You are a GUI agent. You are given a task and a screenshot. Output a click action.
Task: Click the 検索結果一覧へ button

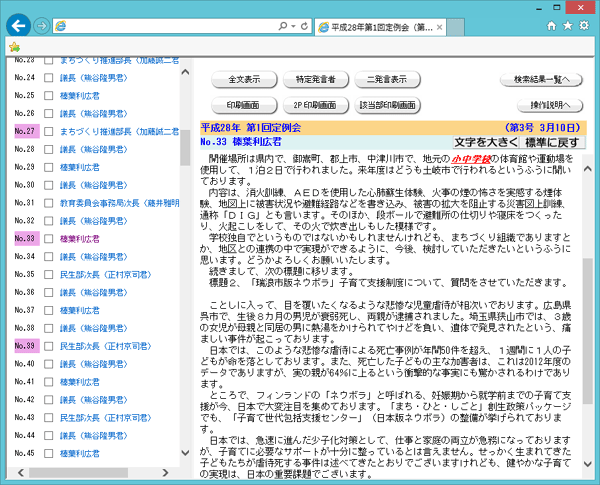(x=541, y=79)
